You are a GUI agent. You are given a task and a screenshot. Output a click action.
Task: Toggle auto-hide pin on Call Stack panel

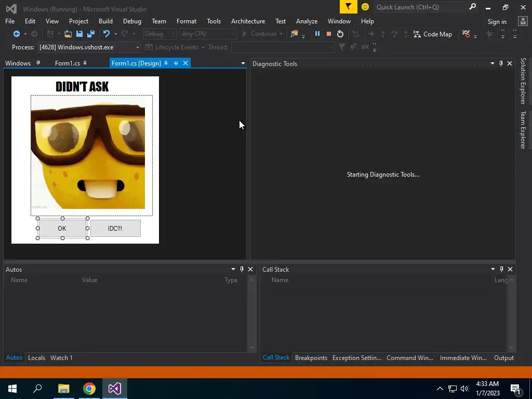501,269
